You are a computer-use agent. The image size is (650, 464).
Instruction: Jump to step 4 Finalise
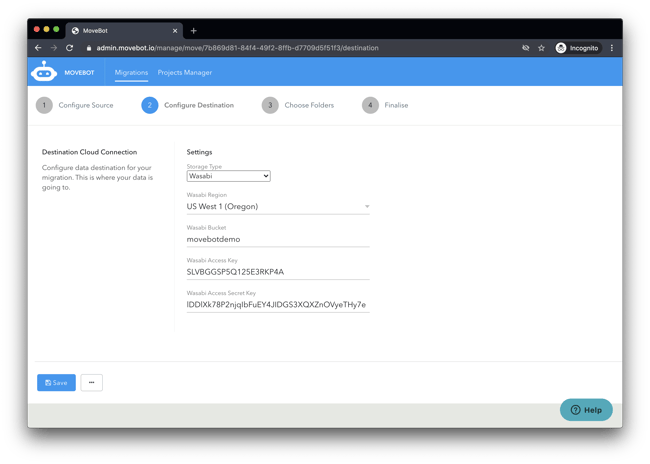[x=385, y=105]
